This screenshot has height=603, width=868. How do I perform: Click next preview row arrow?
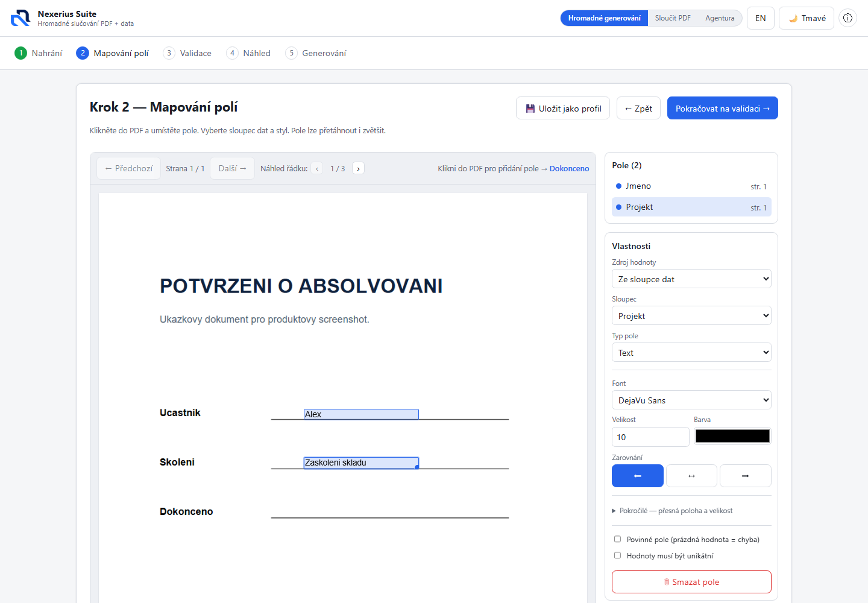coord(358,169)
